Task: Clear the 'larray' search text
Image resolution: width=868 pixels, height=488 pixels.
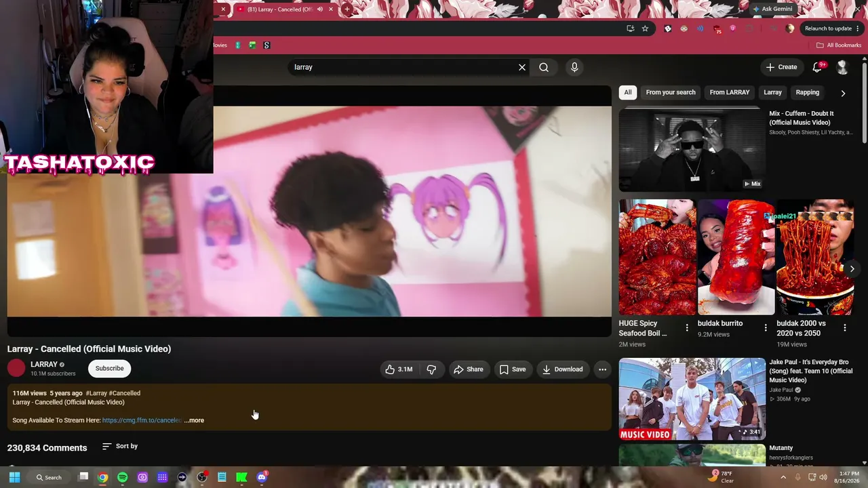Action: coord(522,67)
